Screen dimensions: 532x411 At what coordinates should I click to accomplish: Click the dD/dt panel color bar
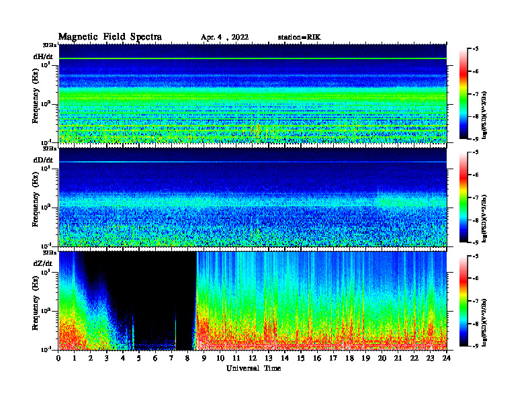pyautogui.click(x=463, y=197)
